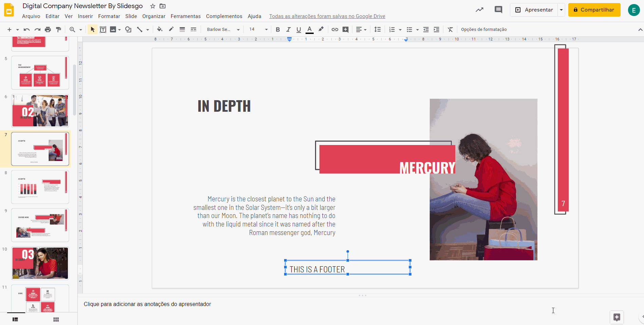
Task: Open the Organizar menu
Action: pyautogui.click(x=154, y=16)
